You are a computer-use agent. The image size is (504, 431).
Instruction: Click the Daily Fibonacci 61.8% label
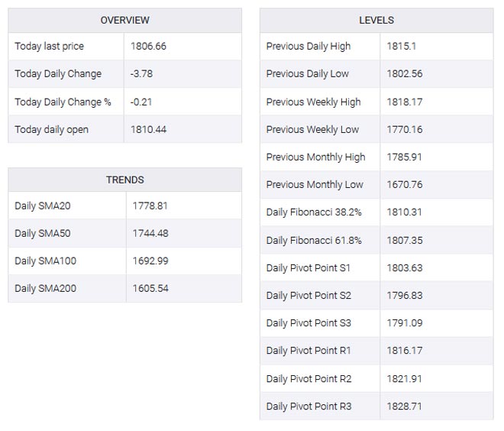click(314, 241)
